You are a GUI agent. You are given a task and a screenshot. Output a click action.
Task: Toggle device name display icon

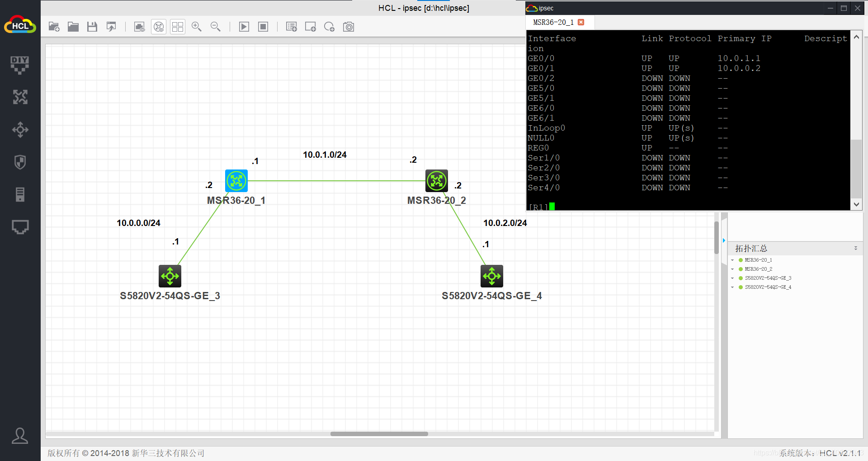coord(159,27)
